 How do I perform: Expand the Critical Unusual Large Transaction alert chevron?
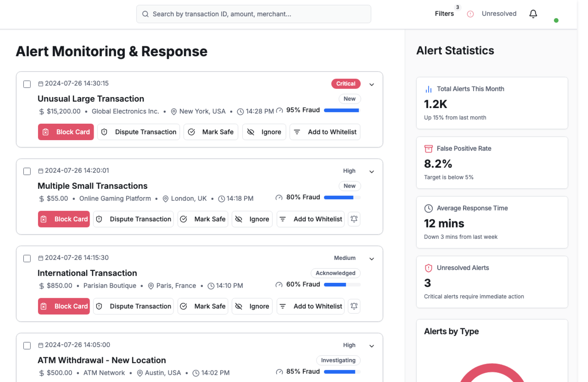(371, 84)
